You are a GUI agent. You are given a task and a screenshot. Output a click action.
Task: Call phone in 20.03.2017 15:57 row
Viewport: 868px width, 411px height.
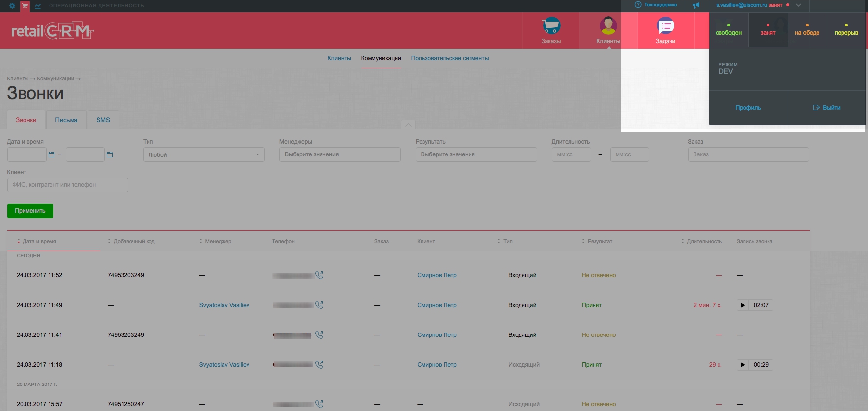(319, 404)
